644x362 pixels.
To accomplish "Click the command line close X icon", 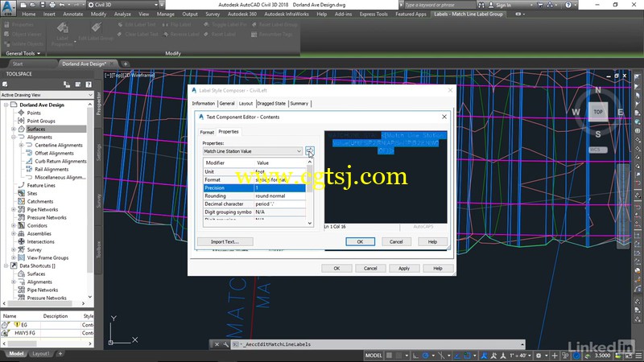I will point(217,344).
